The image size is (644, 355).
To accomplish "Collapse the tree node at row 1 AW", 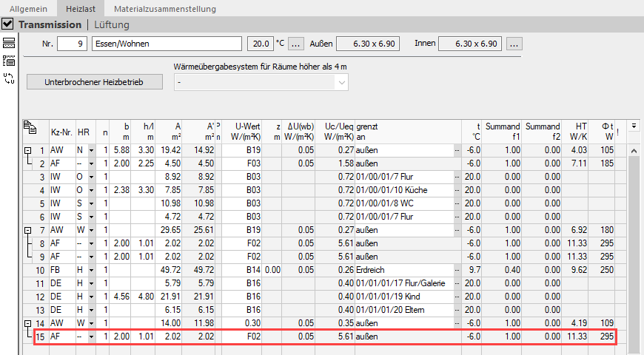I will coord(27,151).
